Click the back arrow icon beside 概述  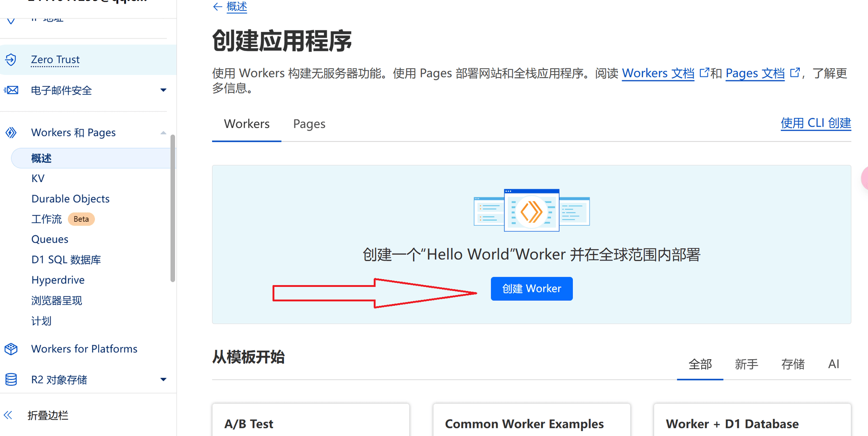coord(217,6)
